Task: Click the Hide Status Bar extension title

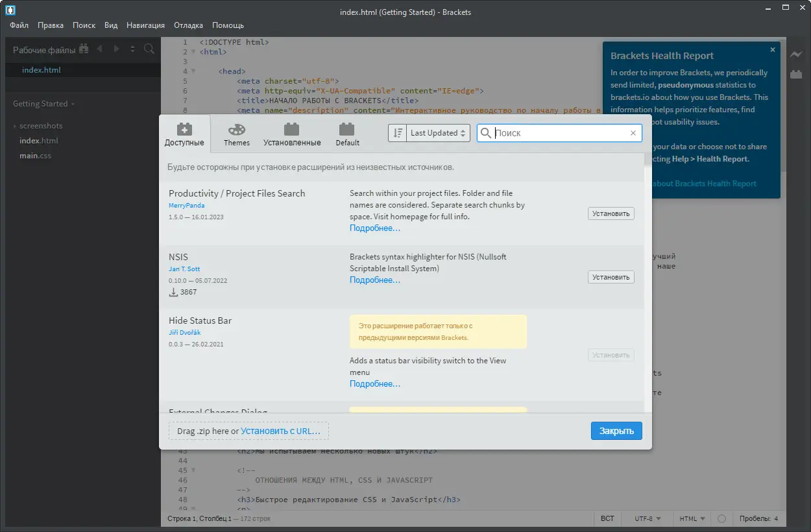Action: point(200,320)
